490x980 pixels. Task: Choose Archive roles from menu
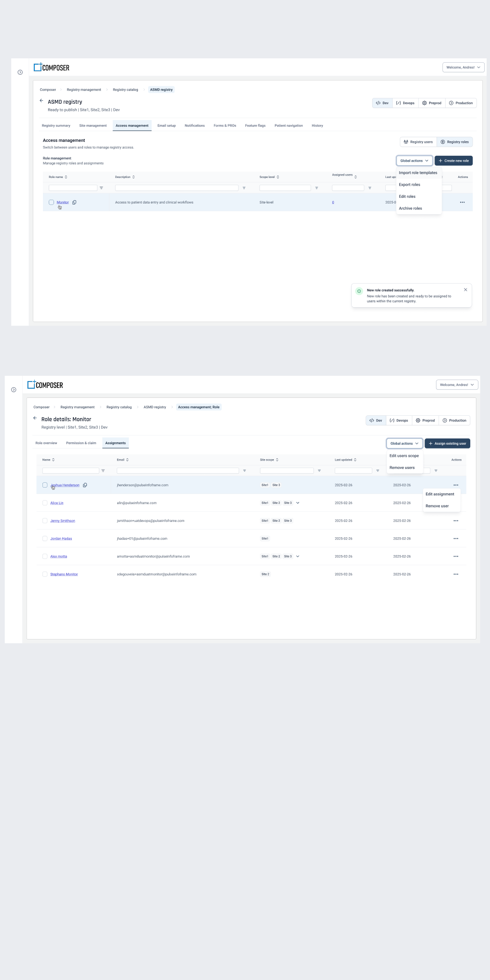pos(418,208)
